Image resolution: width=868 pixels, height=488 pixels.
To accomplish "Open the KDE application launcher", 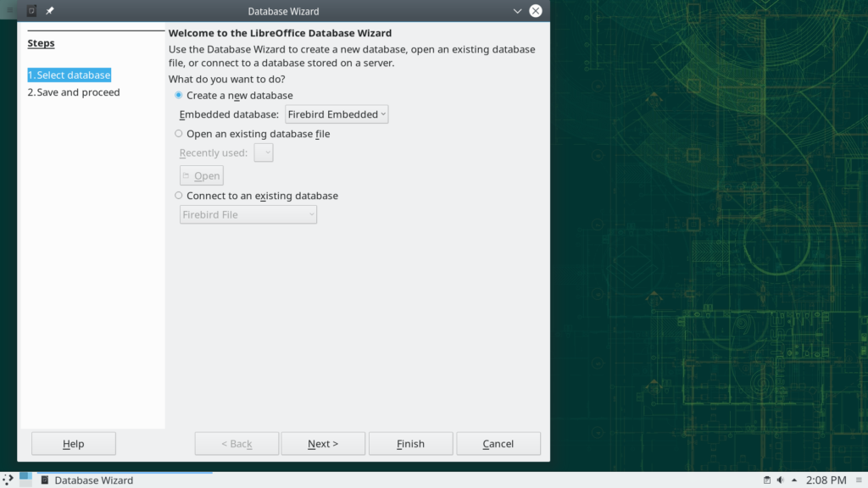I will click(8, 480).
